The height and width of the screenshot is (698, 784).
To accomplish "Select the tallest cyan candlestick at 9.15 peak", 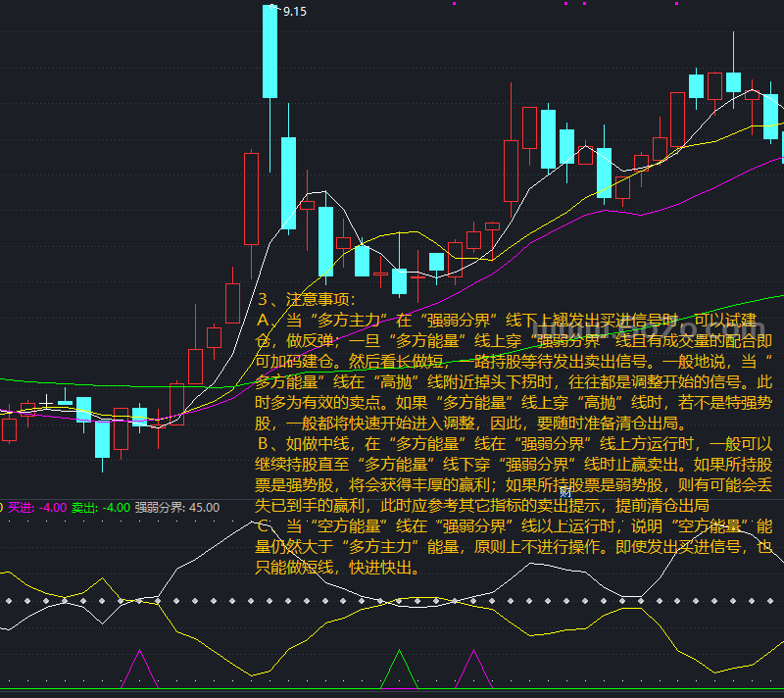I will (x=270, y=52).
